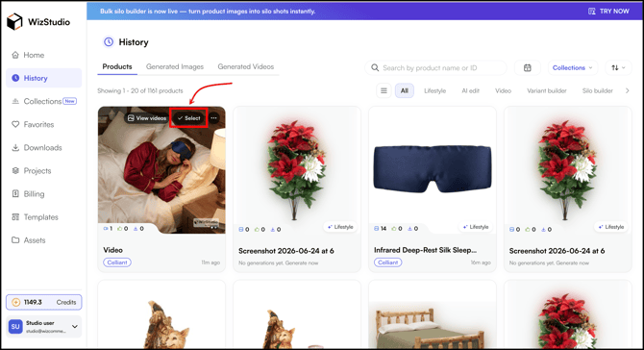The width and height of the screenshot is (644, 350).
Task: Switch to the Generated Videos tab
Action: [246, 66]
